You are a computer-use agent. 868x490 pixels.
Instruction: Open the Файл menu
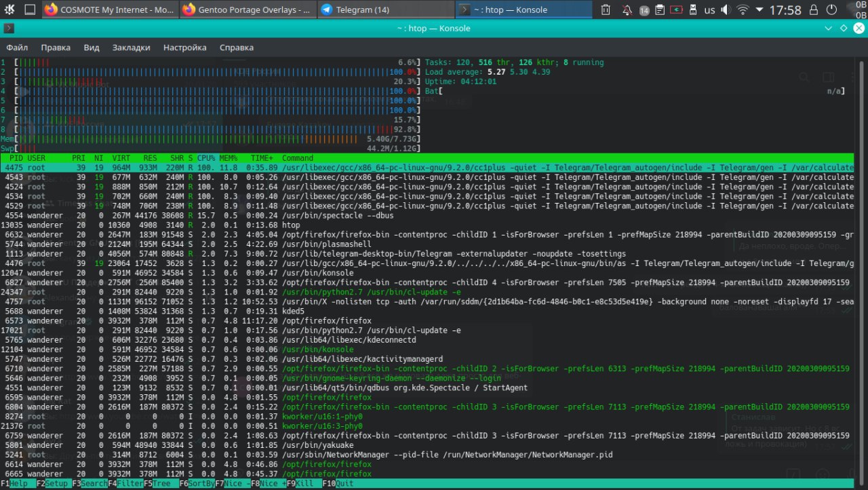(17, 48)
